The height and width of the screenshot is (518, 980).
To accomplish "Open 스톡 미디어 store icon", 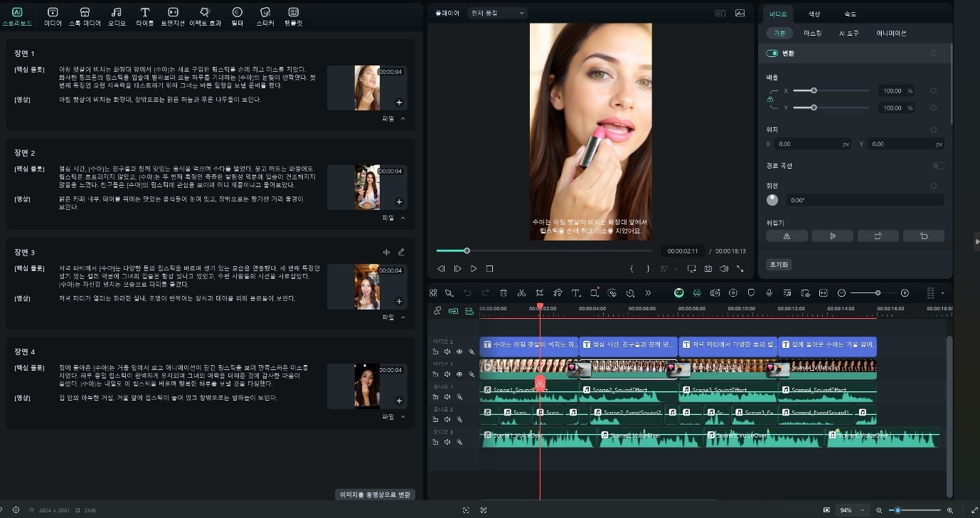I will (x=85, y=17).
